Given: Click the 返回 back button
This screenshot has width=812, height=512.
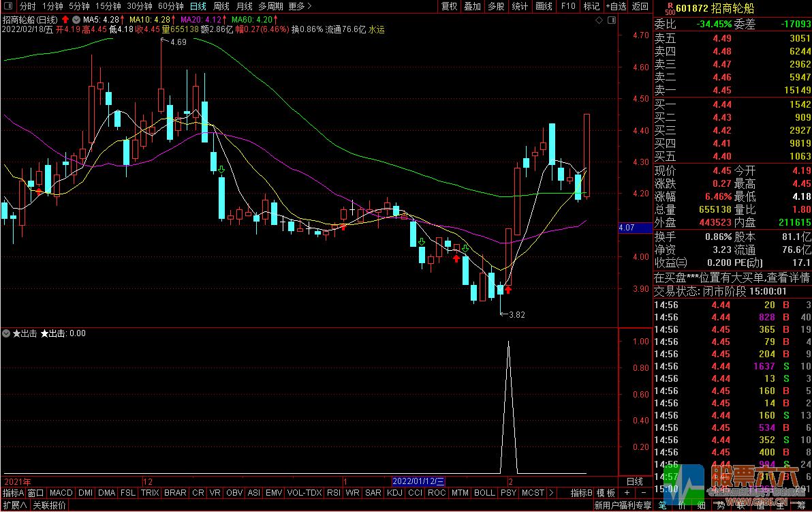Looking at the screenshot, I should (640, 6).
